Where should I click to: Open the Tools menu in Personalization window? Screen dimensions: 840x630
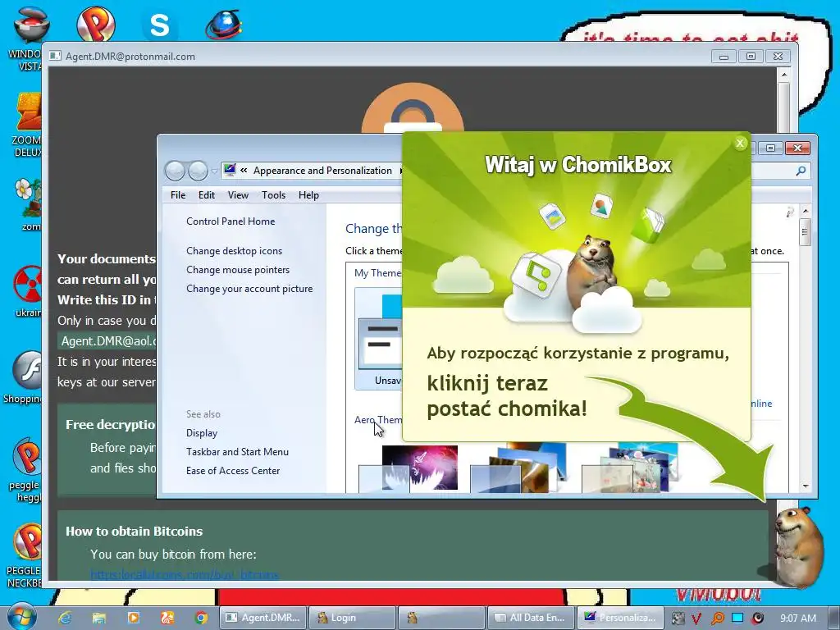273,195
